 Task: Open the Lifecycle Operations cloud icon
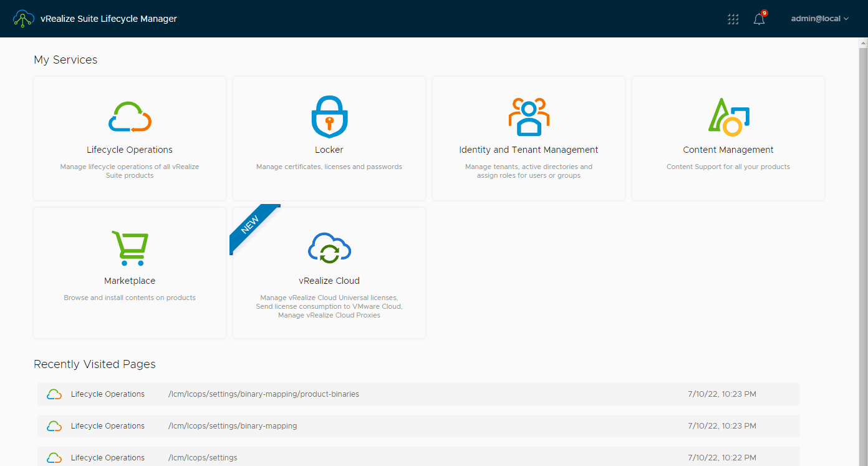click(129, 116)
